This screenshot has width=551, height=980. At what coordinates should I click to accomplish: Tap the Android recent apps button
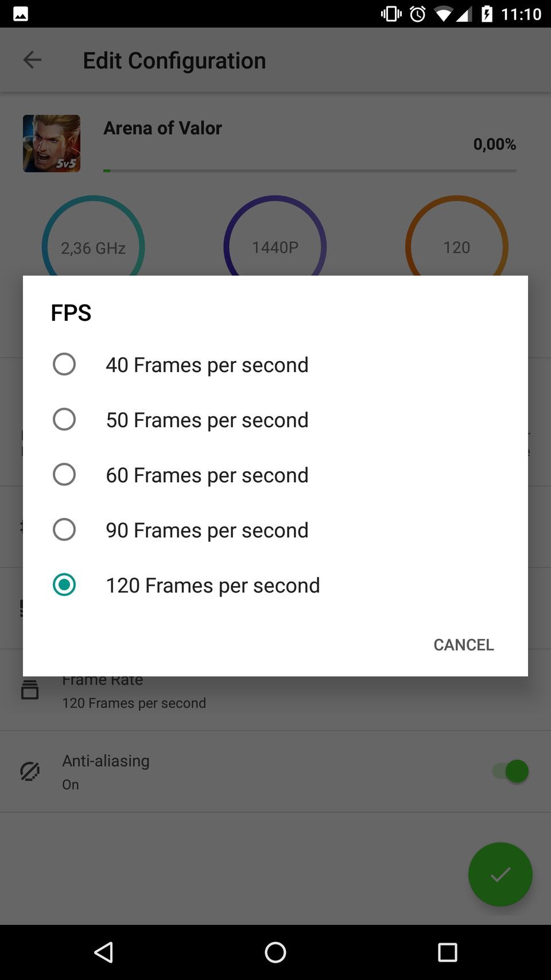coord(447,952)
